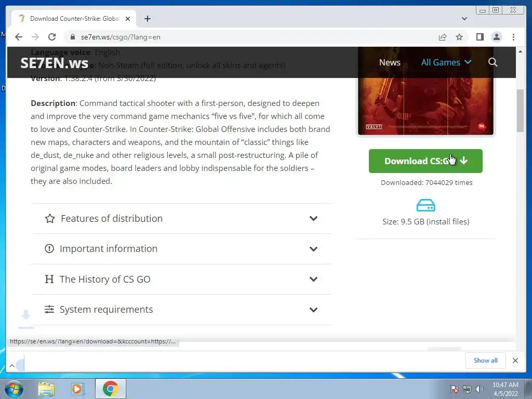The height and width of the screenshot is (399, 532).
Task: Expand Features of distribution section
Action: click(x=181, y=219)
